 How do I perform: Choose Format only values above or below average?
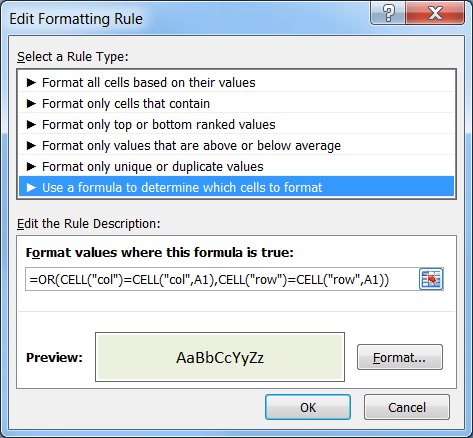point(236,145)
